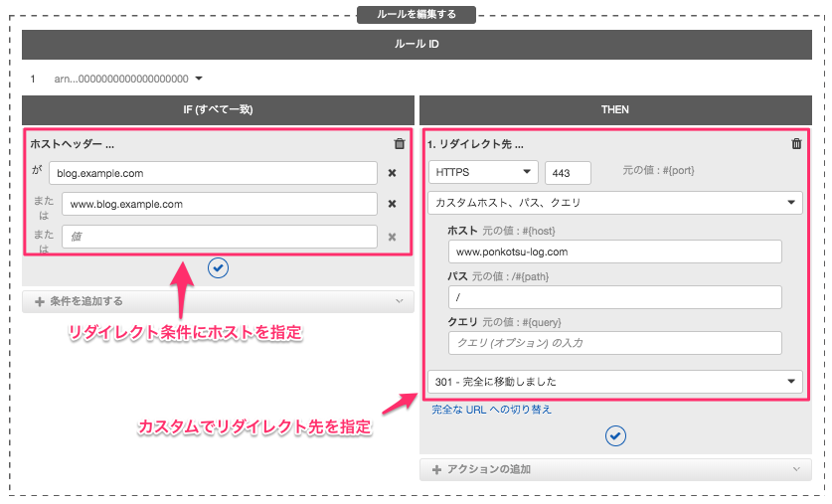832x504 pixels.
Task: Focus the empty 値 host field
Action: point(220,237)
